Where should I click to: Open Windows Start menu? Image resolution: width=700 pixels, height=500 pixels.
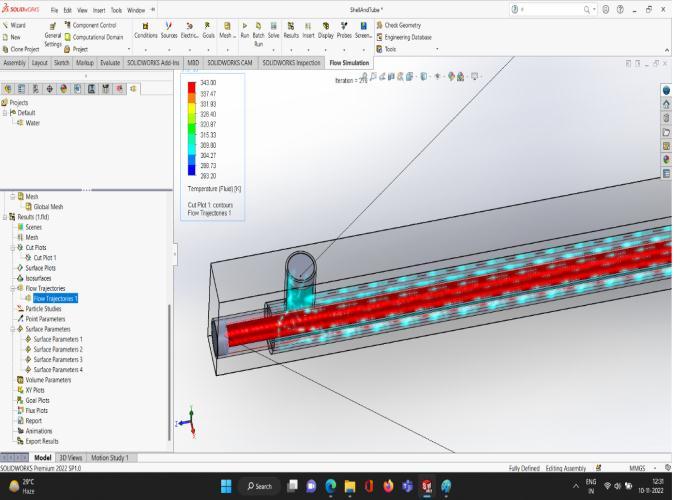[x=226, y=486]
